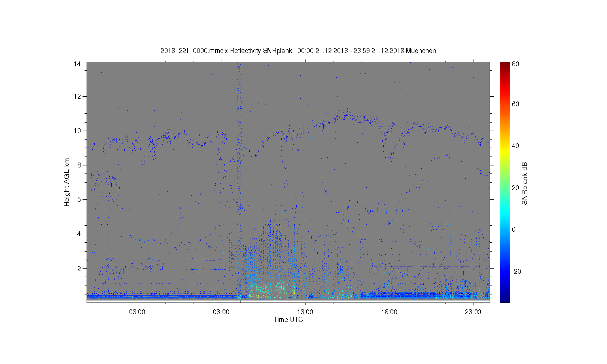Click height tick label 12
The height and width of the screenshot is (364, 607).
click(x=77, y=96)
